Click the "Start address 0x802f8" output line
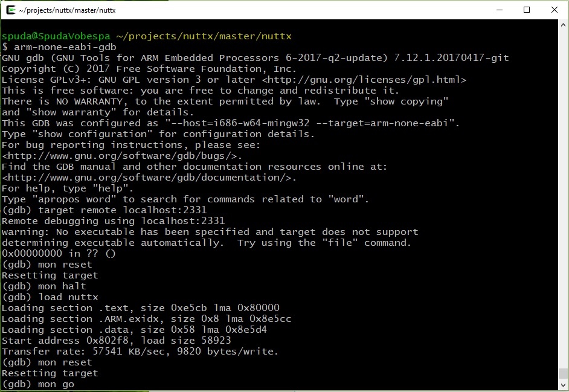Image resolution: width=569 pixels, height=392 pixels. [117, 341]
